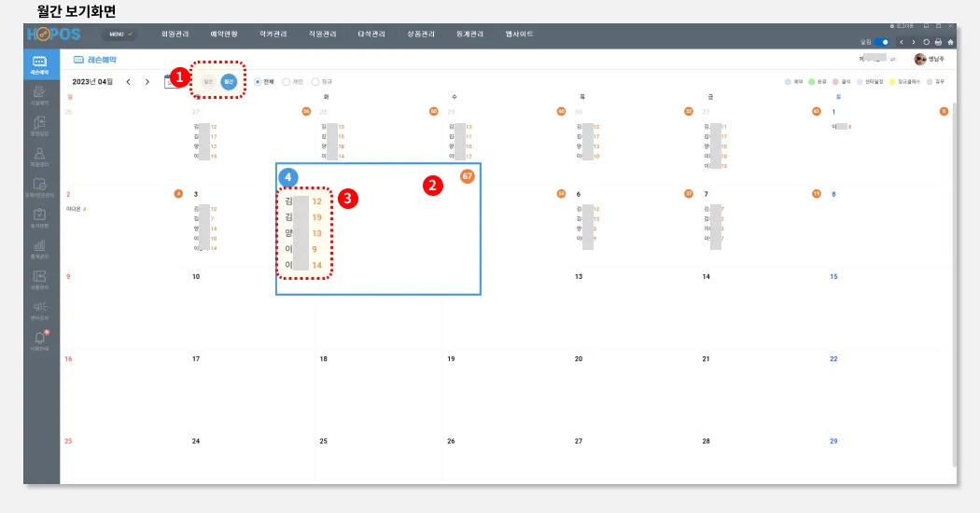This screenshot has height=513, width=980.
Task: Open 웹사이트 top menu
Action: click(519, 35)
